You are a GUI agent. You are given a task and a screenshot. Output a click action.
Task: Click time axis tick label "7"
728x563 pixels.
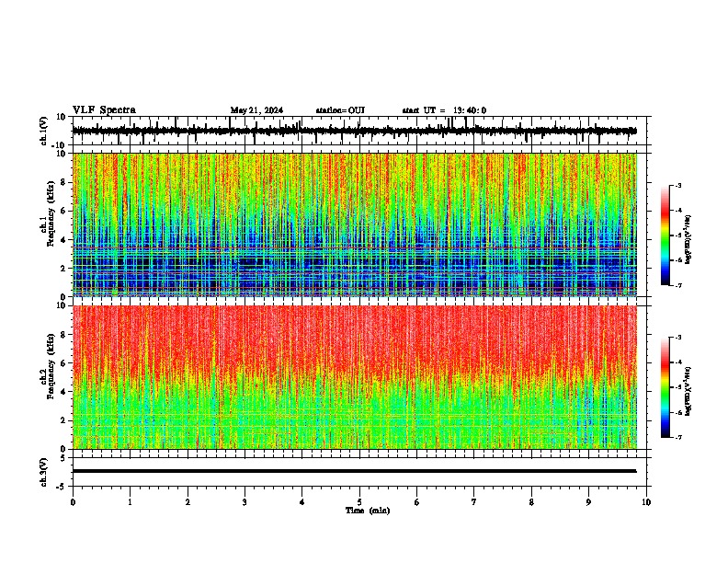474,502
